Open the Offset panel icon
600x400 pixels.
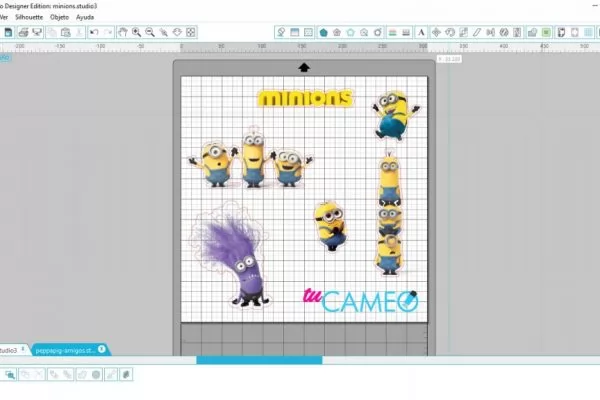coord(546,33)
